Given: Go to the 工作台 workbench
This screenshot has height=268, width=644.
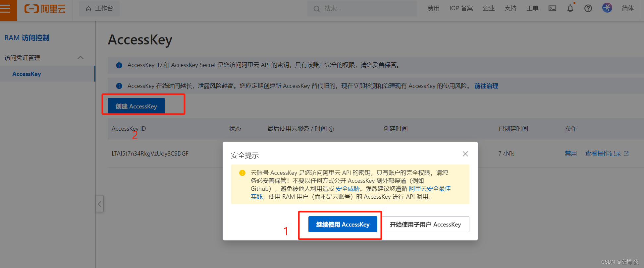Looking at the screenshot, I should pos(99,8).
